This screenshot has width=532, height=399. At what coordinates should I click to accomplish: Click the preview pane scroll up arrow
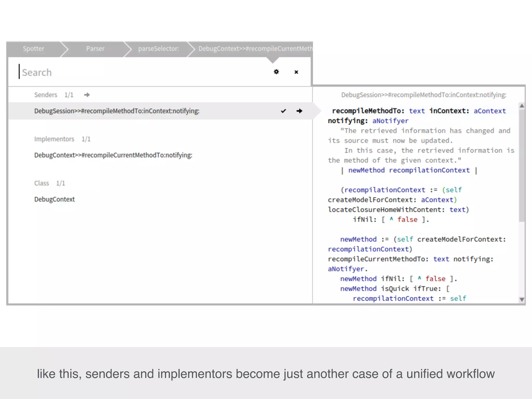tap(522, 106)
